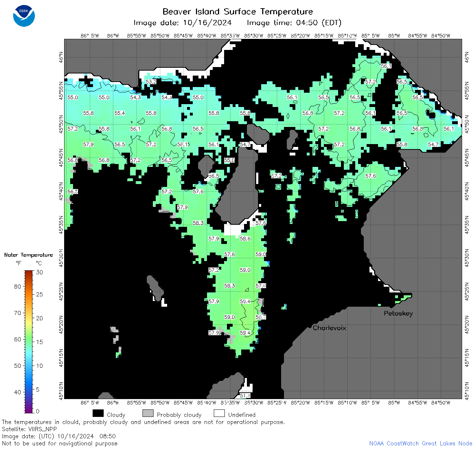Click the 55.4 temperature reading
476x449 pixels.
120,113
